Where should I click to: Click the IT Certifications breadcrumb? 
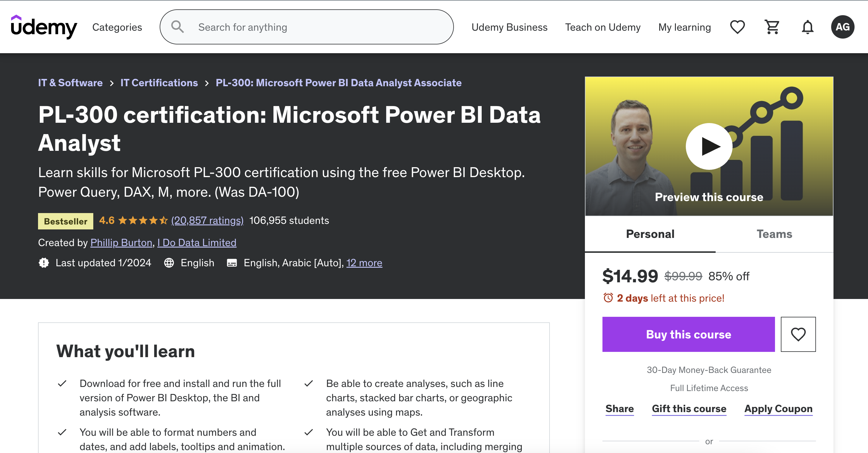[159, 82]
